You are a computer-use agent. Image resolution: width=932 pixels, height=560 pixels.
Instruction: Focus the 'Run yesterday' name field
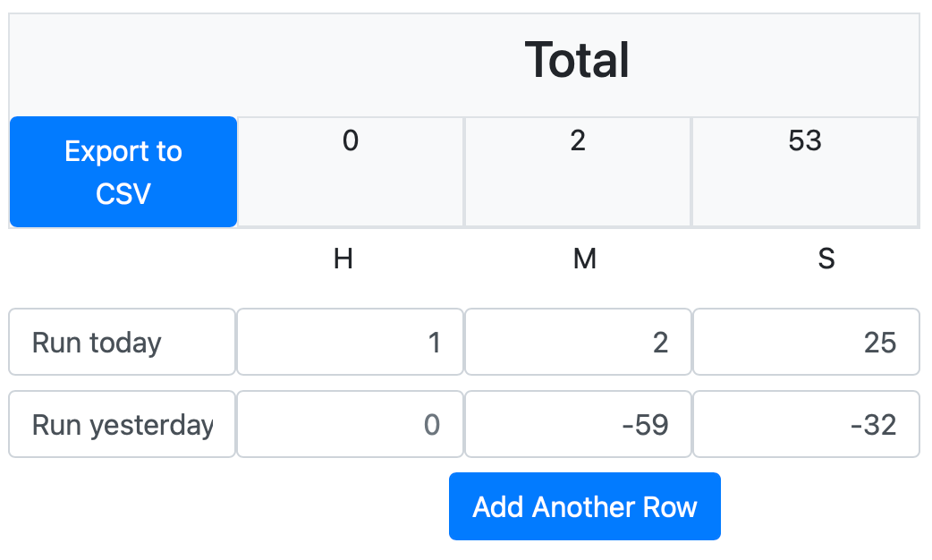pyautogui.click(x=123, y=424)
